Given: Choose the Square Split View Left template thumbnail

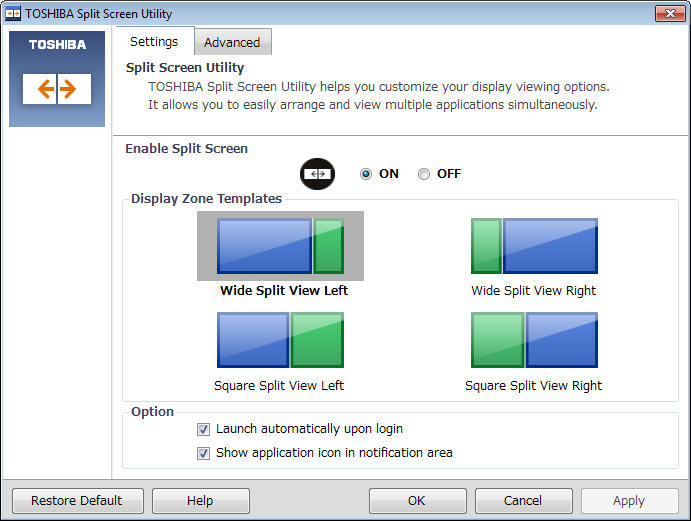Looking at the screenshot, I should coord(280,340).
